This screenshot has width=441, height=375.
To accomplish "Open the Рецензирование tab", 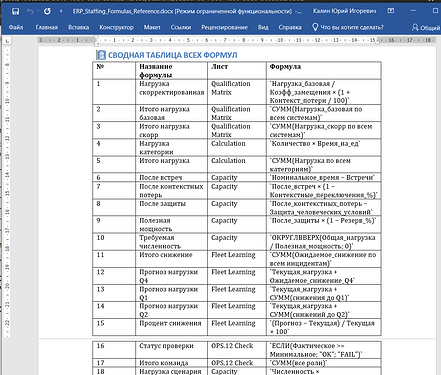I will coord(224,27).
